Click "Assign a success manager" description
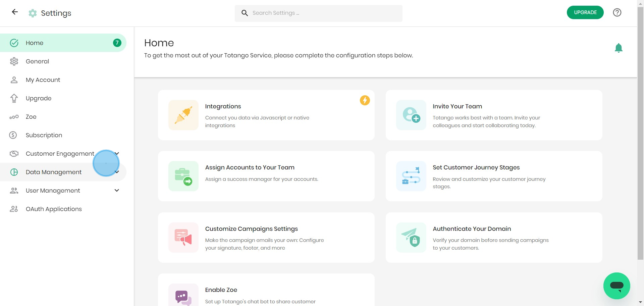 click(262, 179)
